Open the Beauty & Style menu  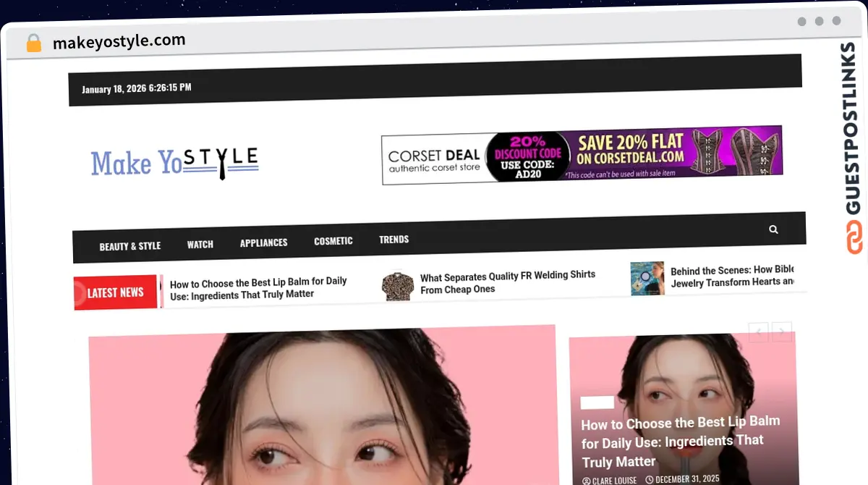pyautogui.click(x=129, y=246)
